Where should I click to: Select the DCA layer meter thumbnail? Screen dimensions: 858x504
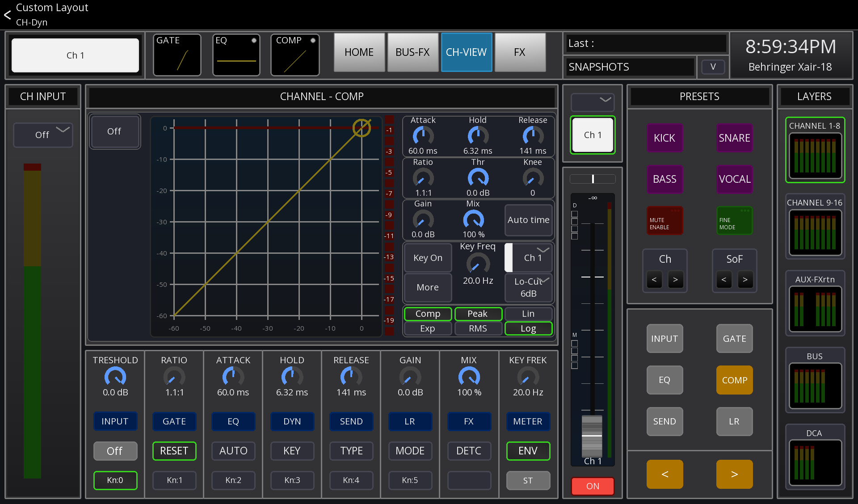tap(815, 463)
